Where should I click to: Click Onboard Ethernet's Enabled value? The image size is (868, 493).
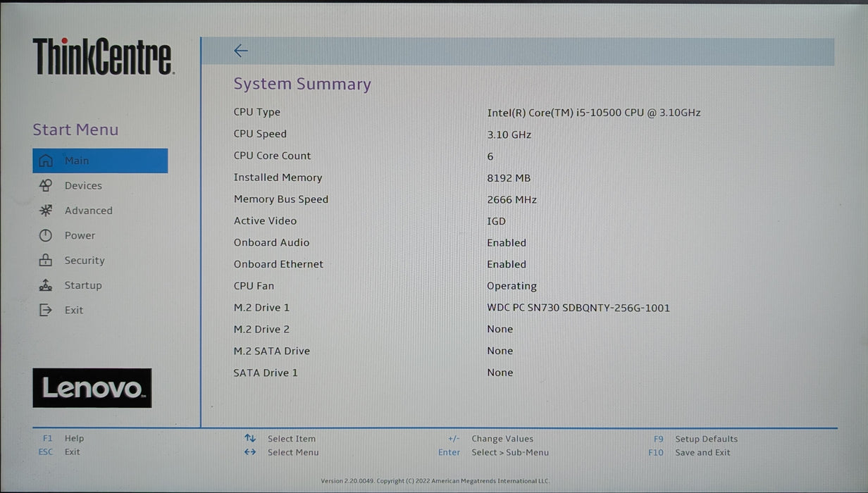[x=507, y=265]
